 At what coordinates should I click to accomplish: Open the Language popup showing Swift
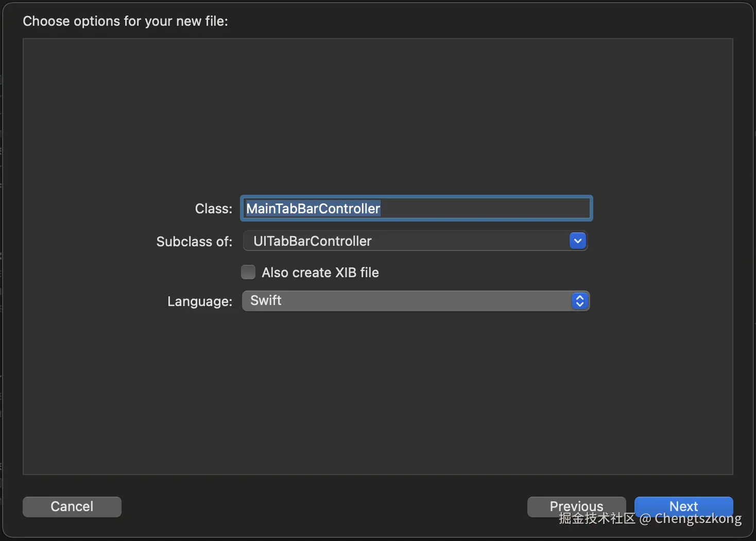point(415,301)
